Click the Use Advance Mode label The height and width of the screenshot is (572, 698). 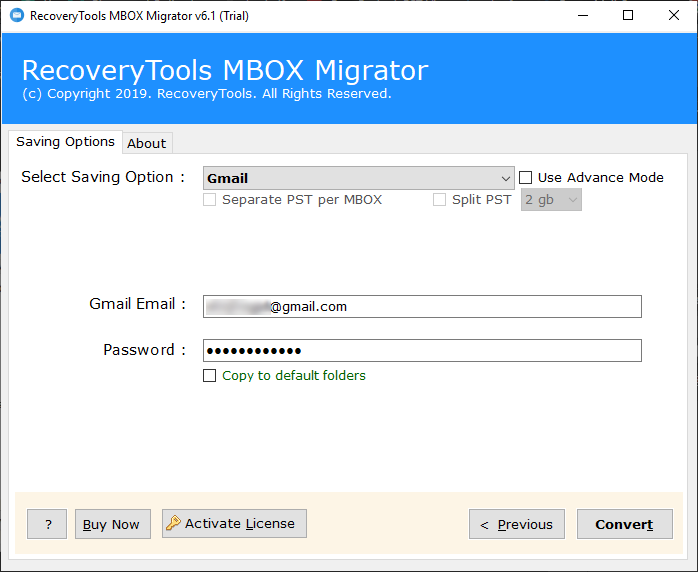click(x=601, y=178)
